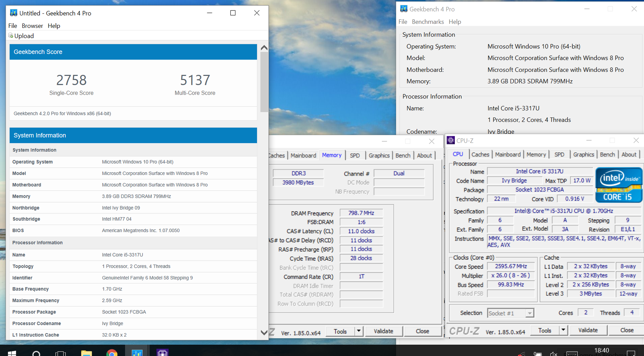Screen dimensions: 644x356
Task: Open the File menu beside the Benchmarks menu
Action: [403, 22]
